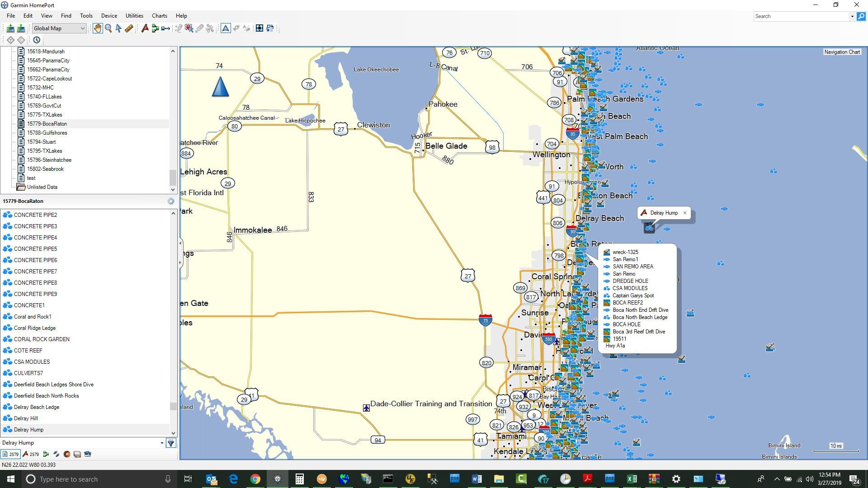Click the Insert point pencil tool
This screenshot has width=868, height=488.
(179, 28)
